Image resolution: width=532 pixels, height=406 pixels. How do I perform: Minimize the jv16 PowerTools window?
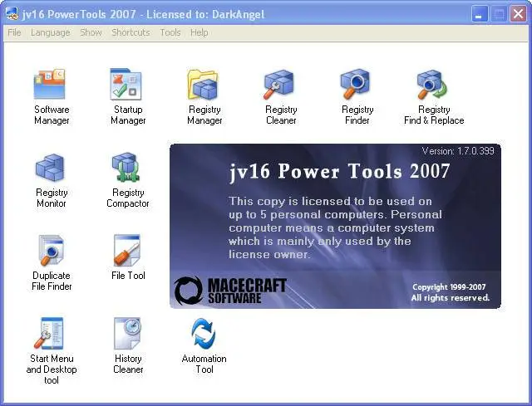point(479,14)
